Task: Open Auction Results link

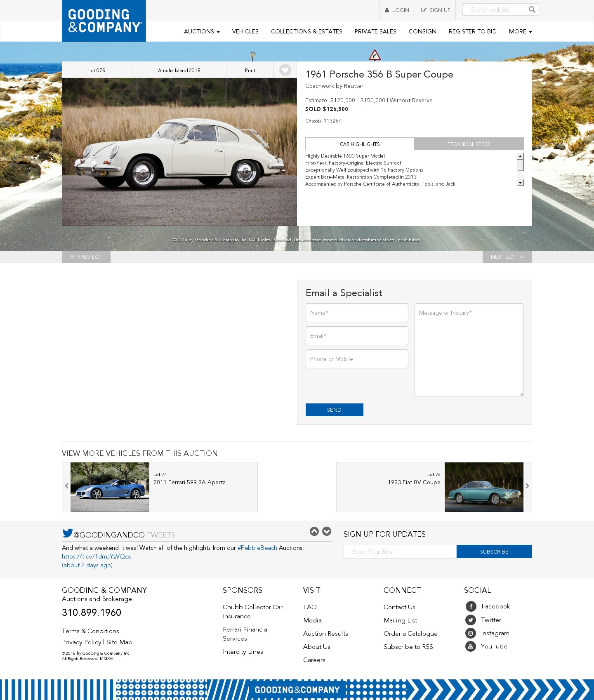Action: pos(325,634)
